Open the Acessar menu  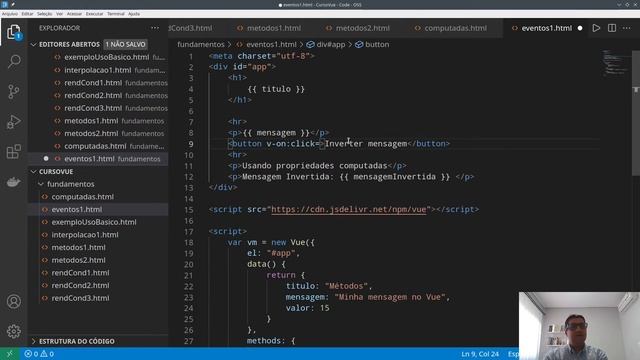[x=74, y=14]
